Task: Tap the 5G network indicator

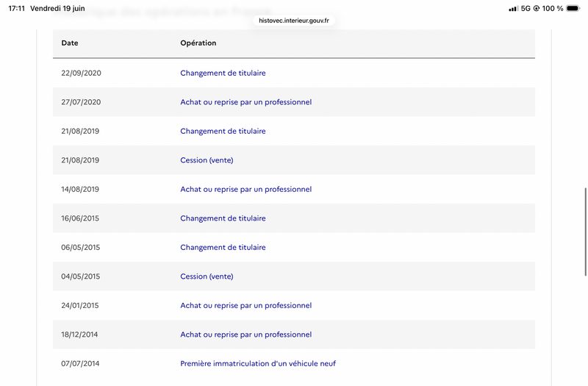Action: click(x=526, y=8)
